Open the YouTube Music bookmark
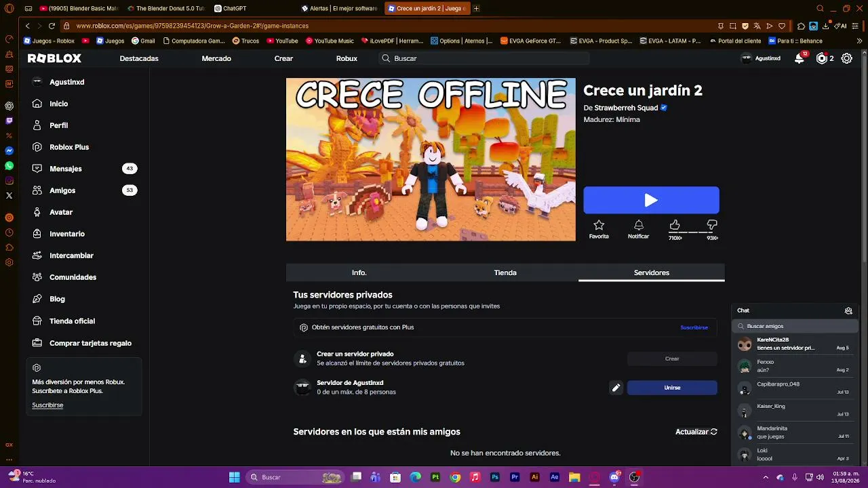This screenshot has height=488, width=868. pyautogui.click(x=330, y=41)
